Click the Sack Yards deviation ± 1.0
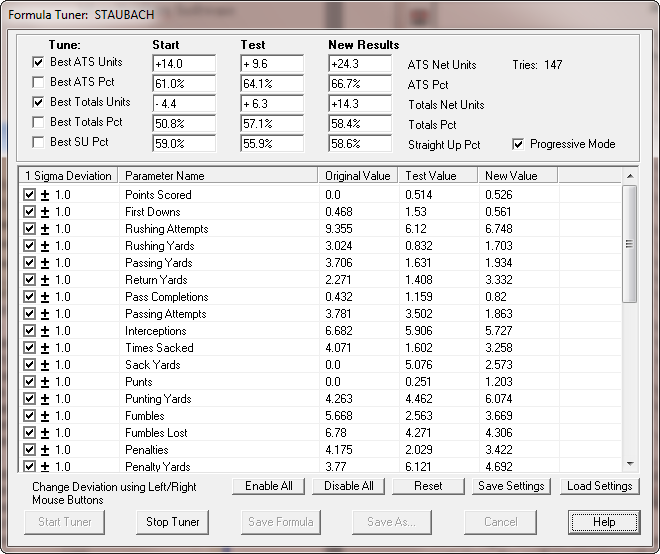Viewport: 660px width, 554px height. click(x=56, y=365)
